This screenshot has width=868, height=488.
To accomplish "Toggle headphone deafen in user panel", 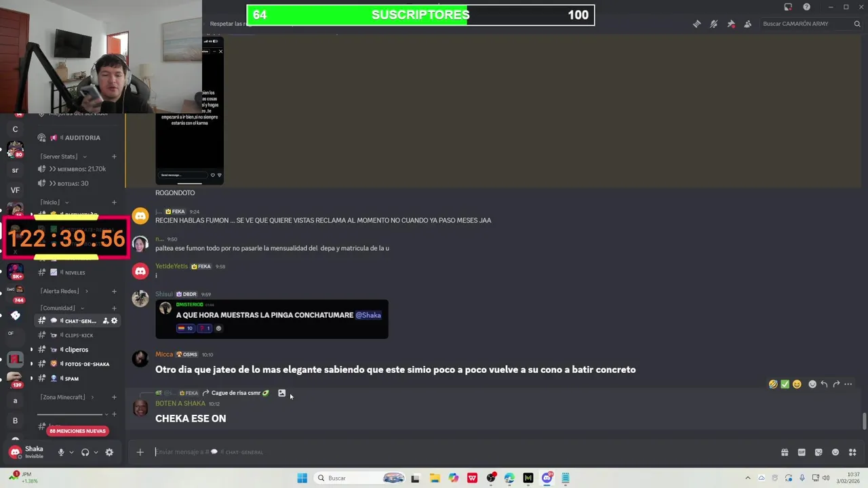I will (85, 452).
